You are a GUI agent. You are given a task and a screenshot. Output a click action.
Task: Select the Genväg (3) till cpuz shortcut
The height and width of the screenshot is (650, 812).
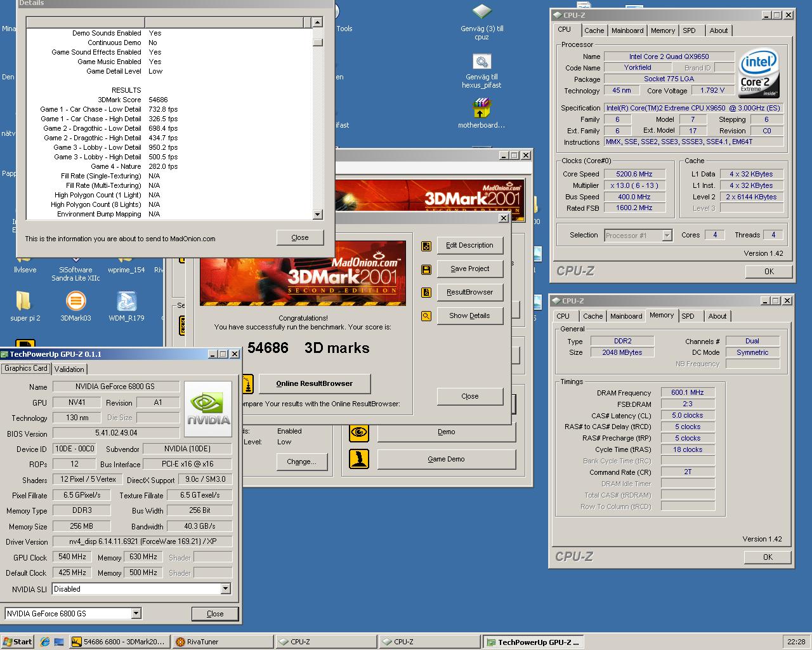482,23
